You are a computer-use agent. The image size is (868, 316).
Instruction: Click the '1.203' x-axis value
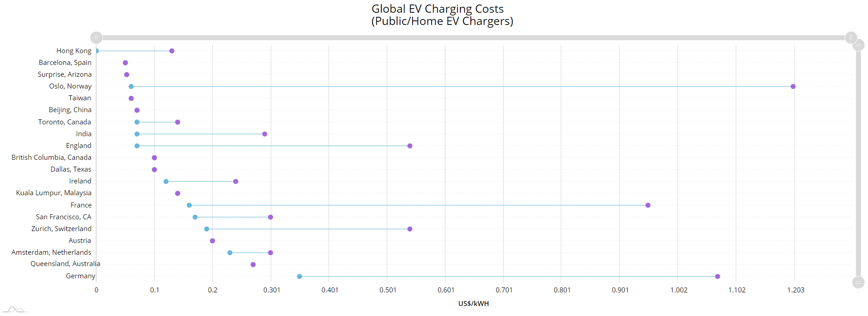[795, 290]
